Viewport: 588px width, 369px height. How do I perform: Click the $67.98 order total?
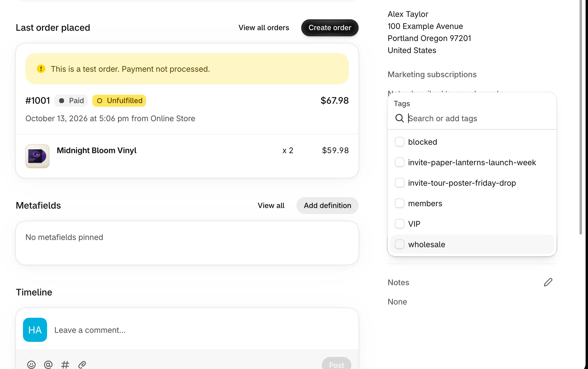(x=334, y=100)
